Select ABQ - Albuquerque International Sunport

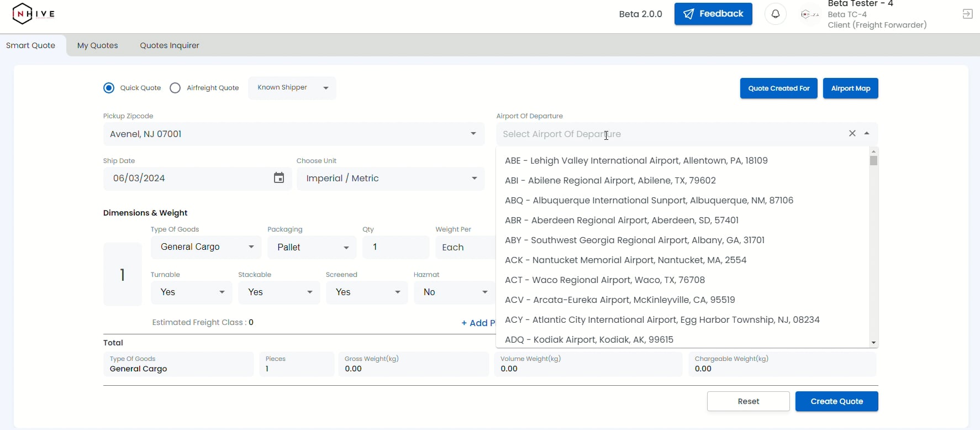click(683, 200)
